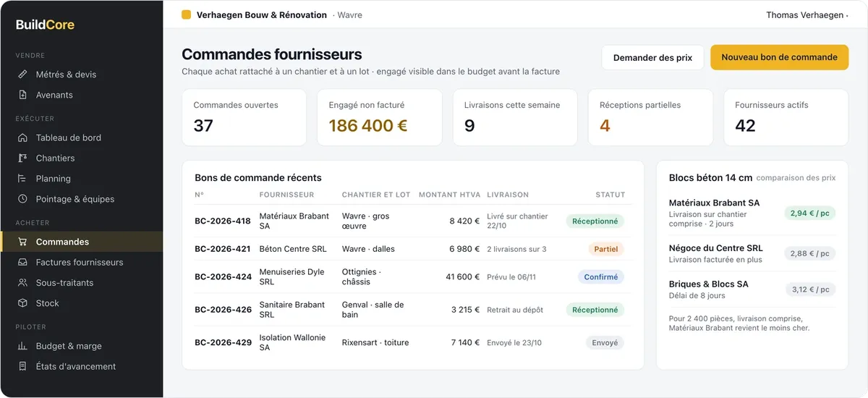Click amount 41 600 €
Image resolution: width=868 pixels, height=398 pixels.
463,276
